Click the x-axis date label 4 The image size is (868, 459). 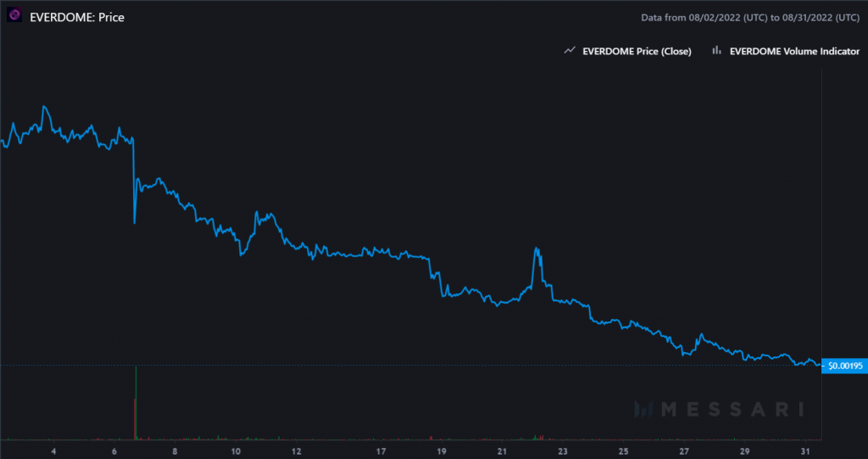click(53, 451)
